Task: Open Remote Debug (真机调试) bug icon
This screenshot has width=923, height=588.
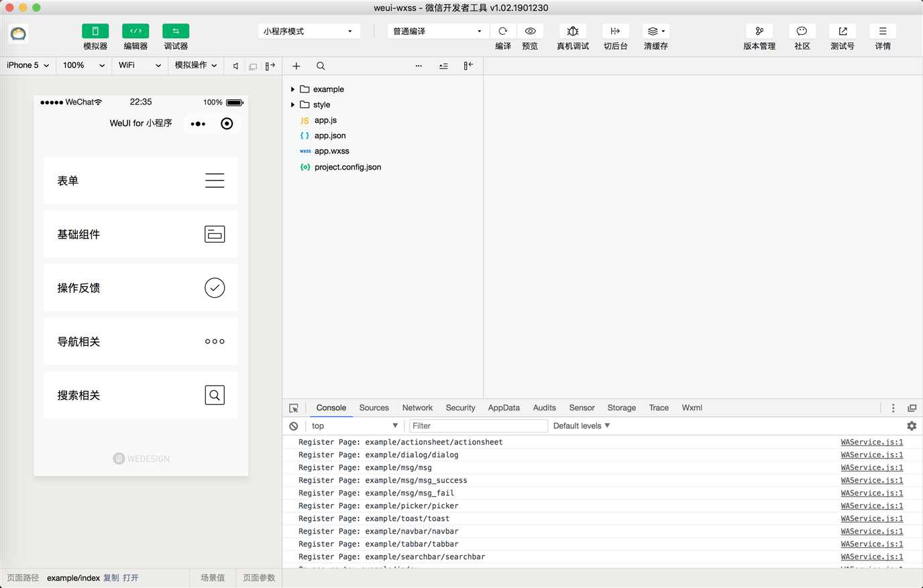Action: (573, 32)
